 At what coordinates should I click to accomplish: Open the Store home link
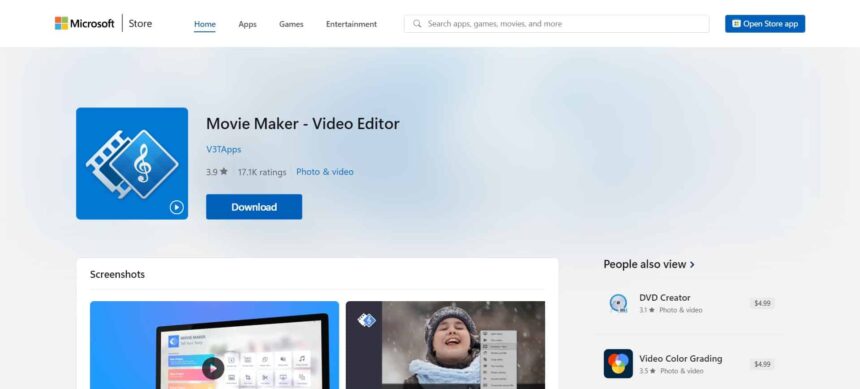click(x=140, y=24)
